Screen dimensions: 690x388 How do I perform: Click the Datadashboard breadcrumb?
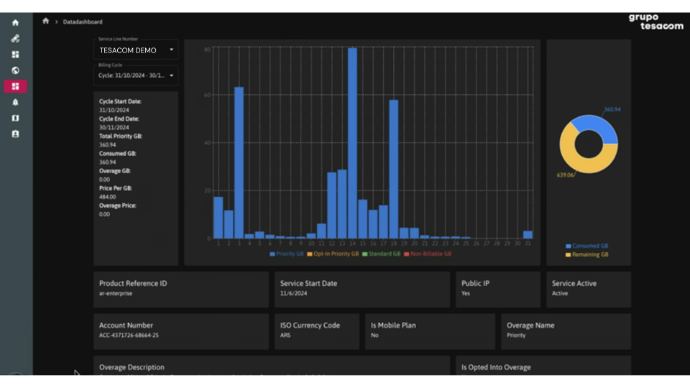click(x=83, y=22)
